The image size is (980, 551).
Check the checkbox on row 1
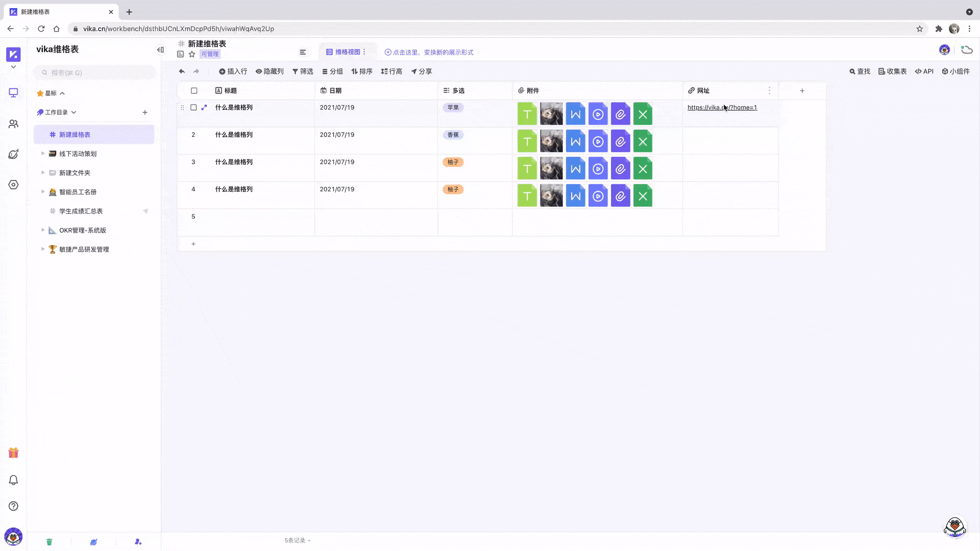[x=193, y=108]
